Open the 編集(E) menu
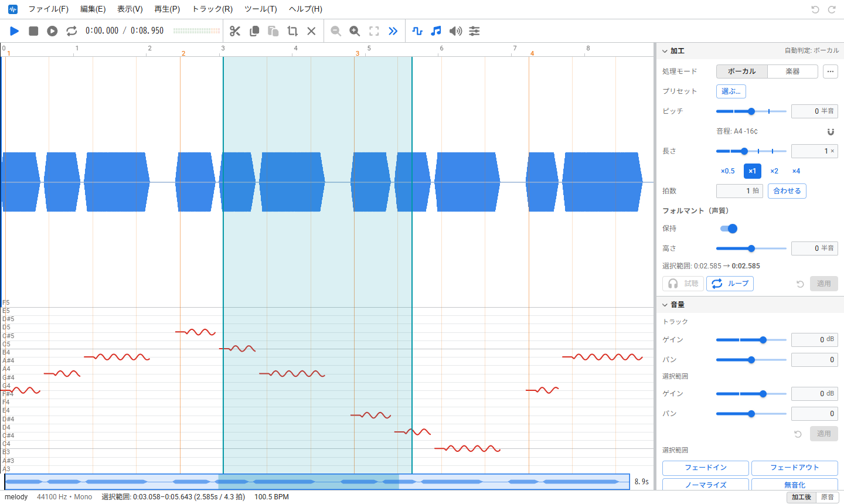The width and height of the screenshot is (844, 504). coord(93,9)
